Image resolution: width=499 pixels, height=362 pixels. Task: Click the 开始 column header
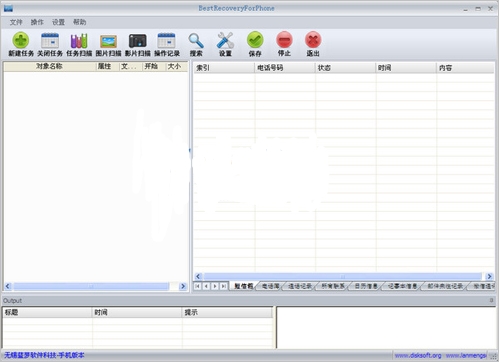[154, 66]
